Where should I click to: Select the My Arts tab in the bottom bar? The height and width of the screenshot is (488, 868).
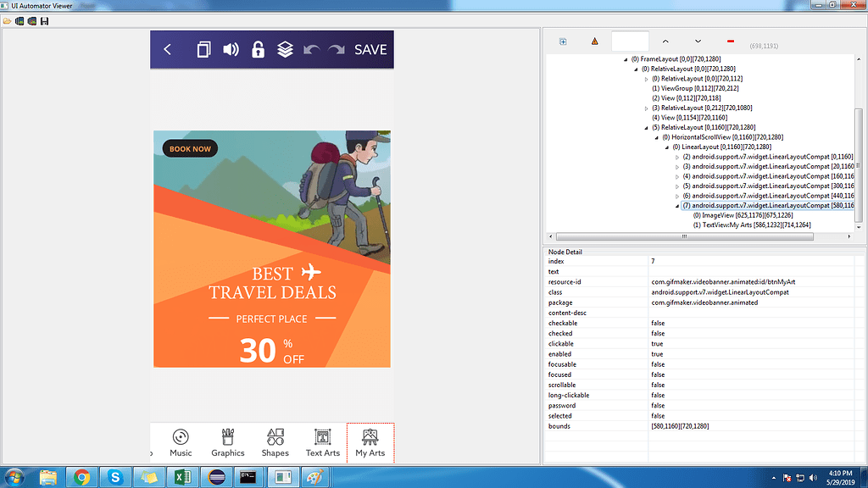point(370,443)
